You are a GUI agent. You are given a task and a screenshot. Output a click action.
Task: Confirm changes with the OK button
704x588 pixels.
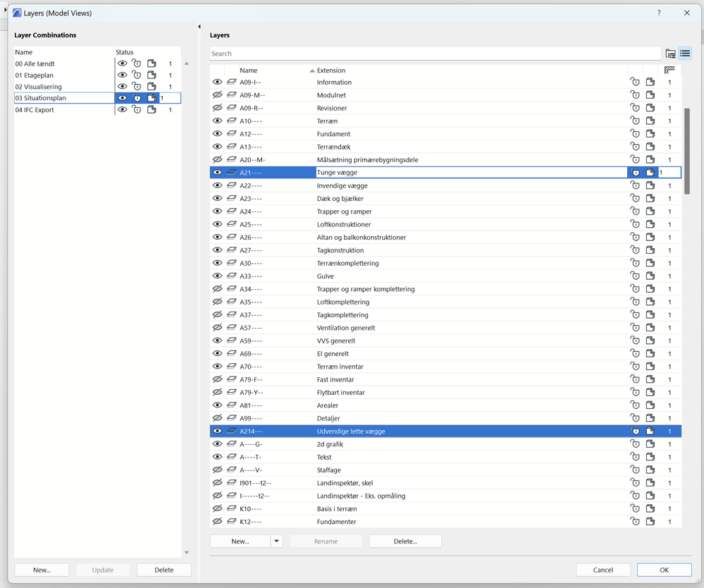pos(662,570)
